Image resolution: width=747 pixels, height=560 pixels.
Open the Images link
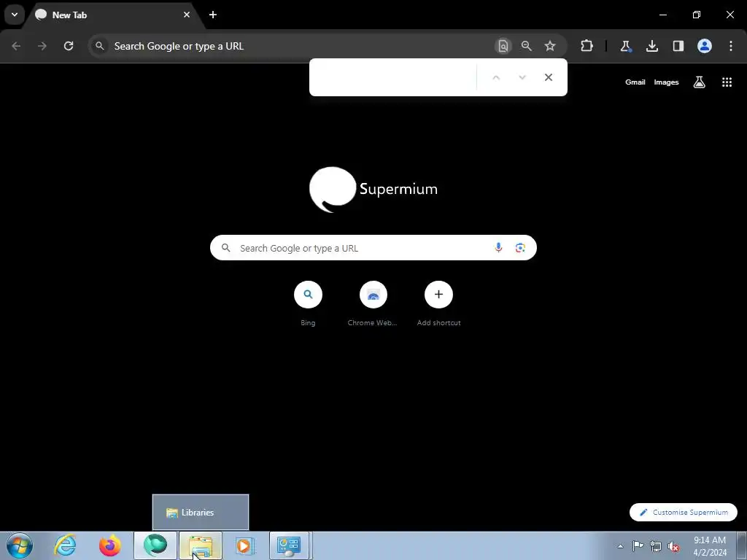pyautogui.click(x=666, y=82)
